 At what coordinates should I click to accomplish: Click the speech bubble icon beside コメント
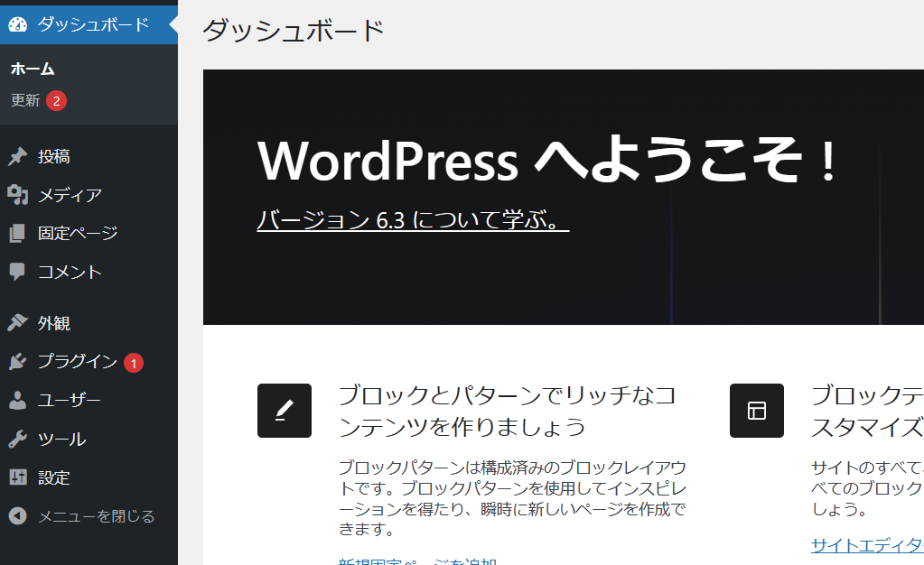[18, 272]
